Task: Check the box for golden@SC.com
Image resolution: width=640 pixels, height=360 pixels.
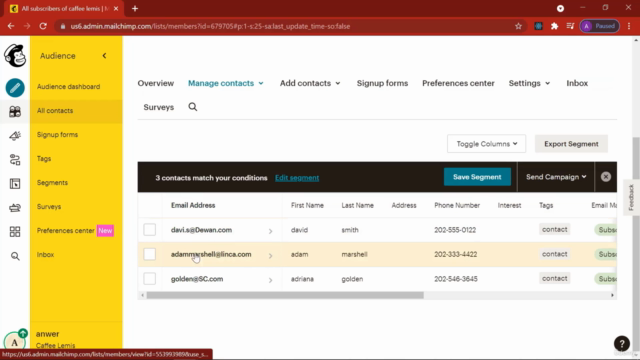Action: pos(149,279)
